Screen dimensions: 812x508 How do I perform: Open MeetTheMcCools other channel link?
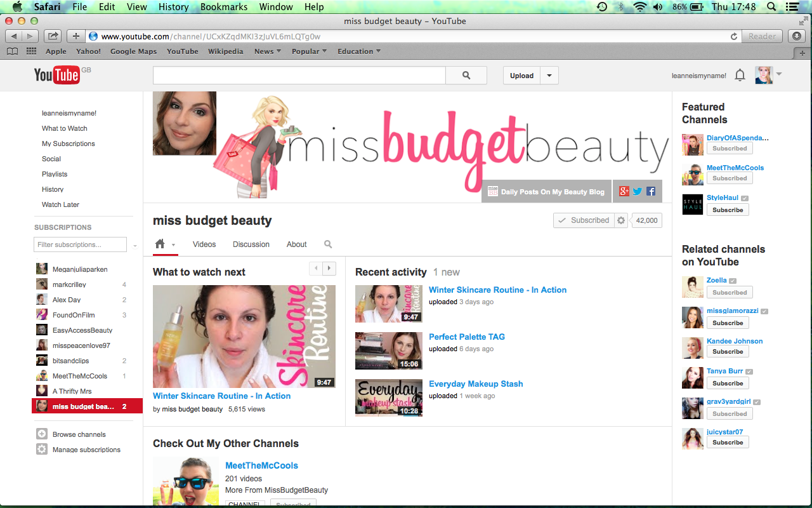coord(261,465)
